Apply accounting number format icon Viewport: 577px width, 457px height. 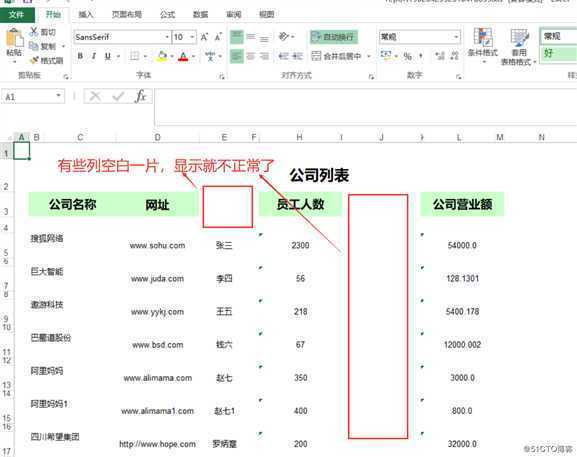click(x=386, y=56)
